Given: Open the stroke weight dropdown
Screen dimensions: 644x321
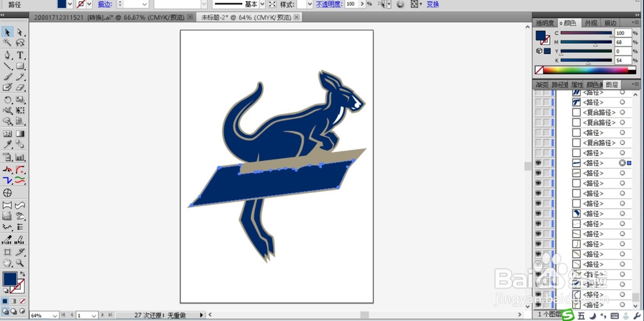Looking at the screenshot, I should point(144,4).
